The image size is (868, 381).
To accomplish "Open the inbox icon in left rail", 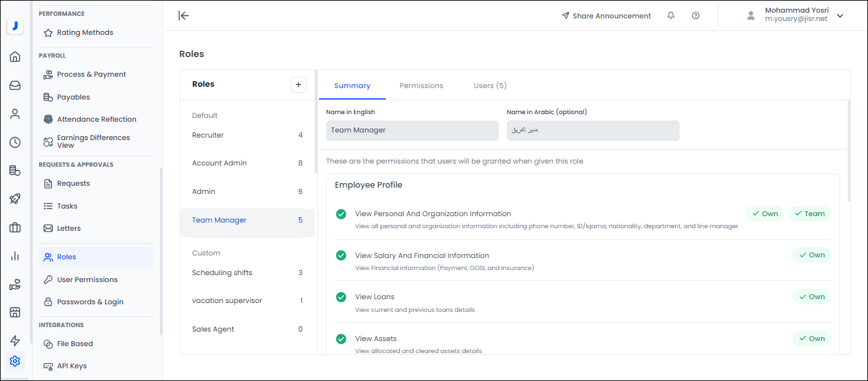I will pyautogui.click(x=15, y=86).
